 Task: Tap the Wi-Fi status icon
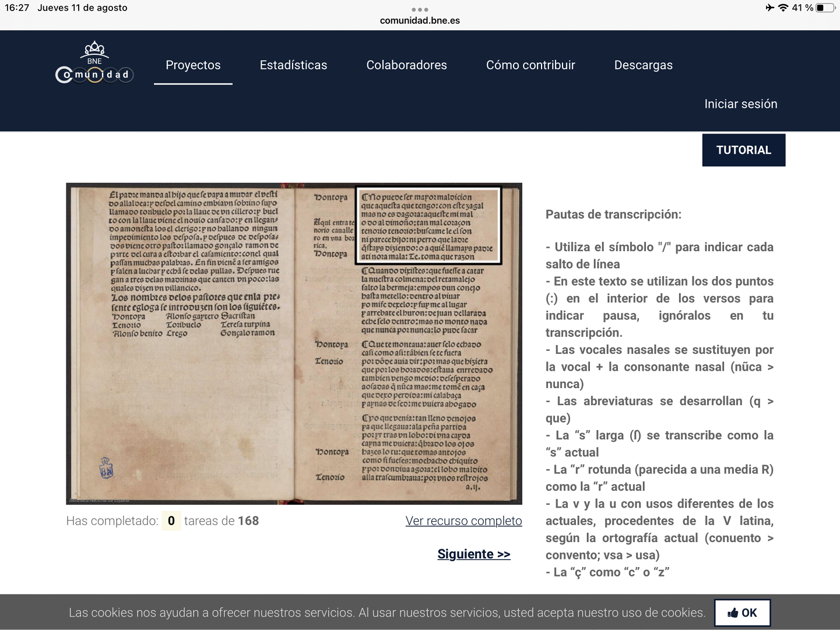[783, 8]
